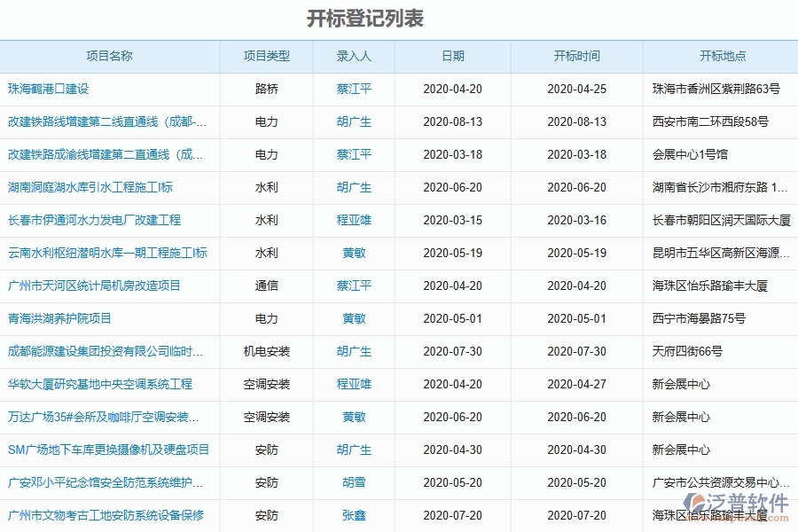The height and width of the screenshot is (532, 798).
Task: Click recorder 张鑫 in the bottom row
Action: tap(353, 515)
